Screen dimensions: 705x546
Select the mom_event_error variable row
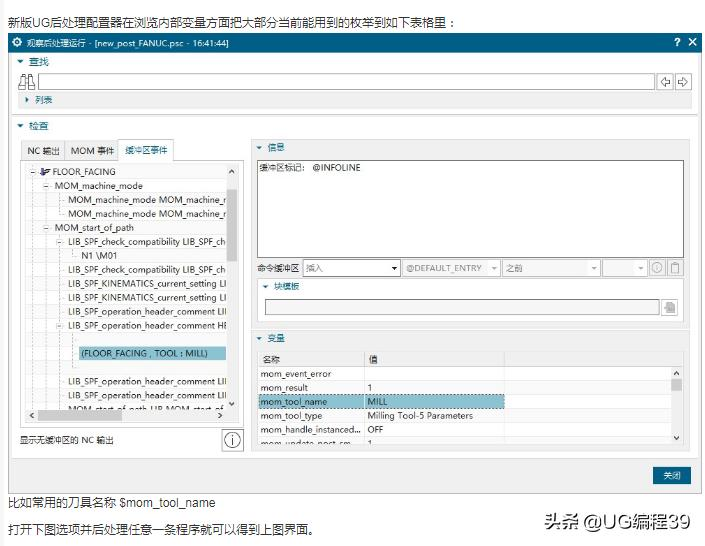pos(381,373)
